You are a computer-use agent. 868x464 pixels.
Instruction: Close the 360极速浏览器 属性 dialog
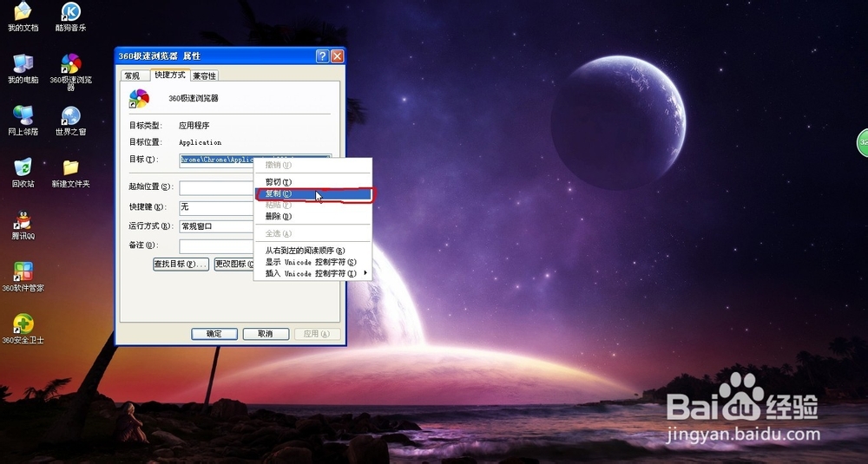click(x=337, y=56)
